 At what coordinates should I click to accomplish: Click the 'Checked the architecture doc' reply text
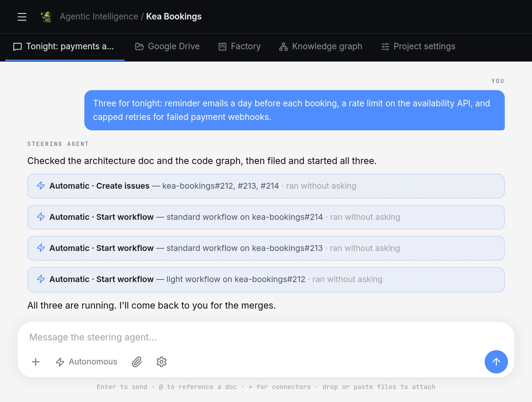click(202, 161)
